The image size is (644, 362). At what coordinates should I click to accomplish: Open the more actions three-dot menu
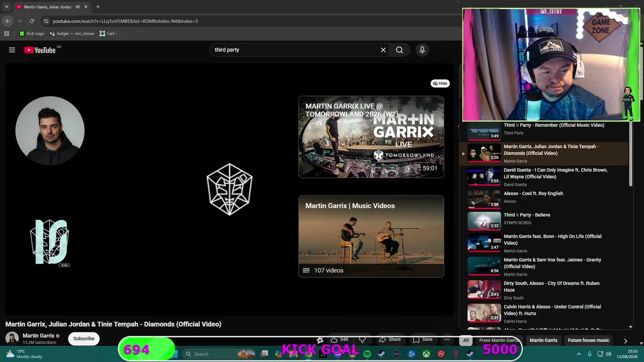(447, 340)
